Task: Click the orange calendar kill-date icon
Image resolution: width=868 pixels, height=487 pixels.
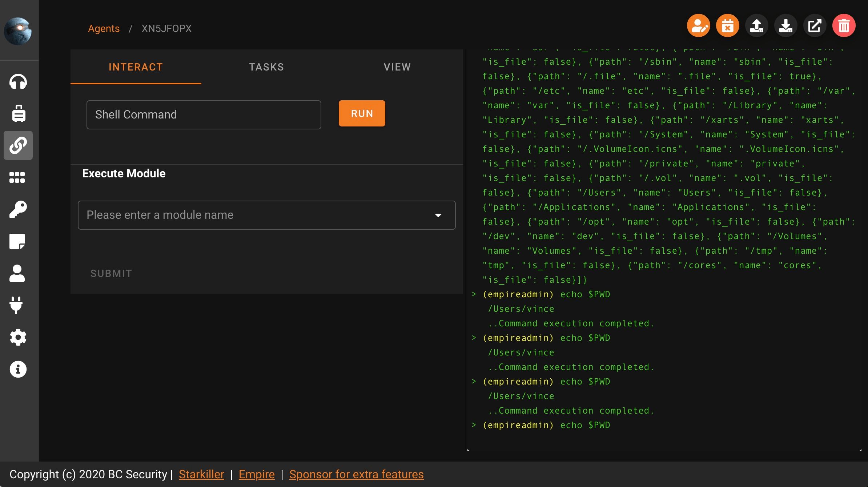Action: click(x=727, y=26)
